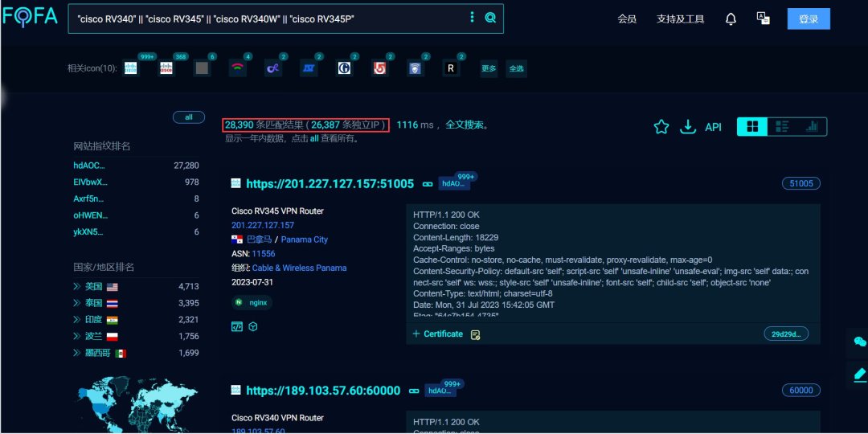Open the 会员 menu

[x=627, y=19]
